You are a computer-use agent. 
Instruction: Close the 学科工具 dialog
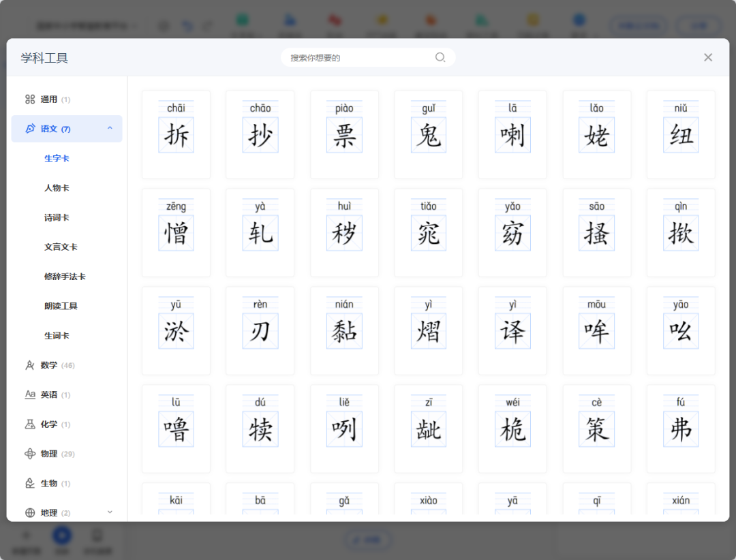point(708,57)
